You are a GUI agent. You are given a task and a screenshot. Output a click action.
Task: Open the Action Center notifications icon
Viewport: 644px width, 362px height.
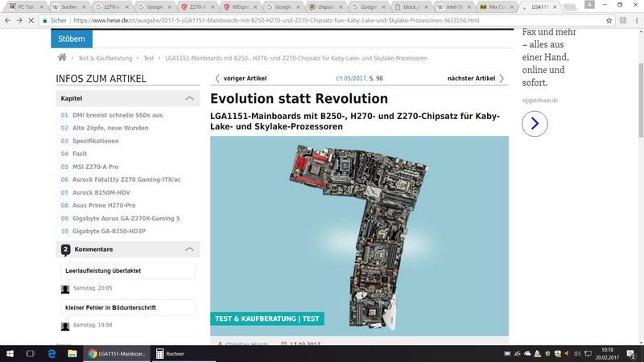pyautogui.click(x=632, y=353)
